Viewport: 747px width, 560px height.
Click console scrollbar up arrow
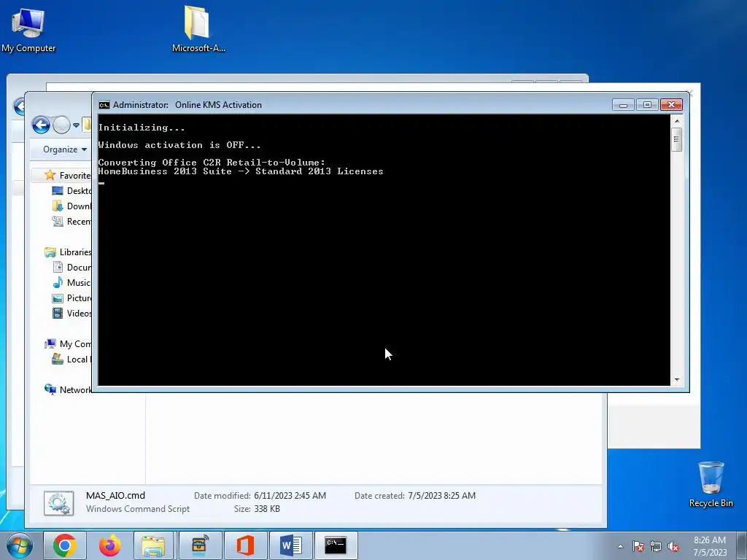tap(676, 121)
